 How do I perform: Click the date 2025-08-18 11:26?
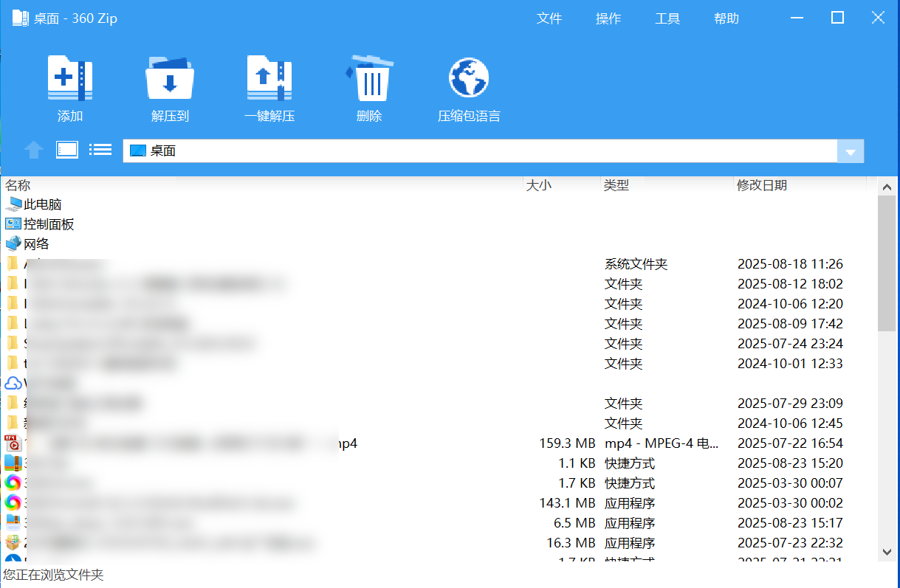[x=790, y=263]
